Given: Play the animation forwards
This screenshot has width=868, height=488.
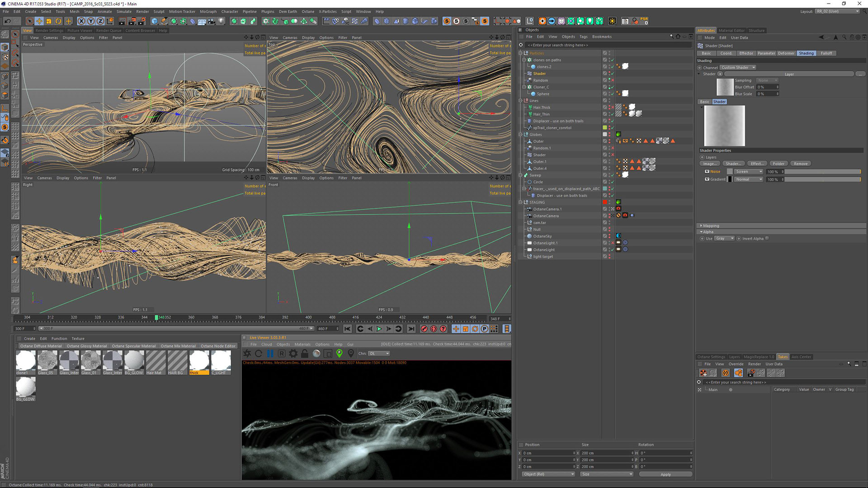Looking at the screenshot, I should coord(379,329).
